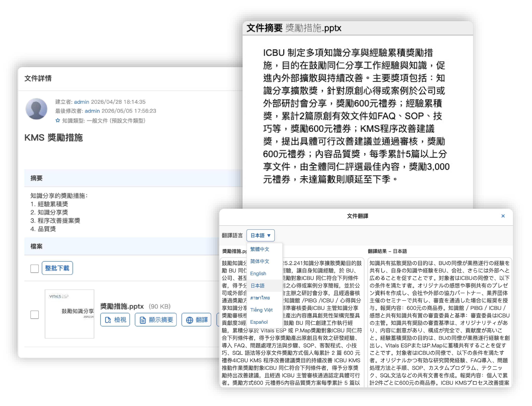This screenshot has height=406, width=532.
Task: Select Tiếng Việt from the language list
Action: 261,310
